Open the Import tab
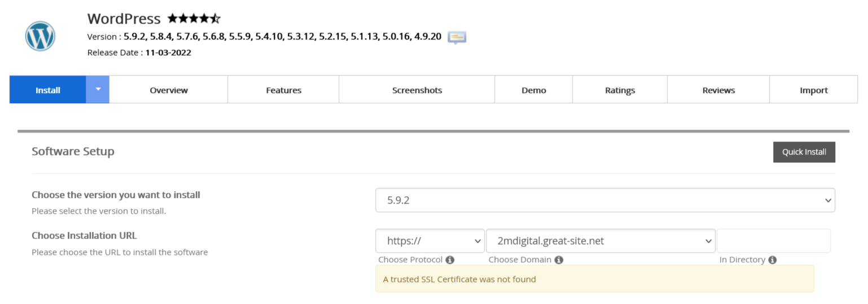This screenshot has height=304, width=868. [814, 90]
